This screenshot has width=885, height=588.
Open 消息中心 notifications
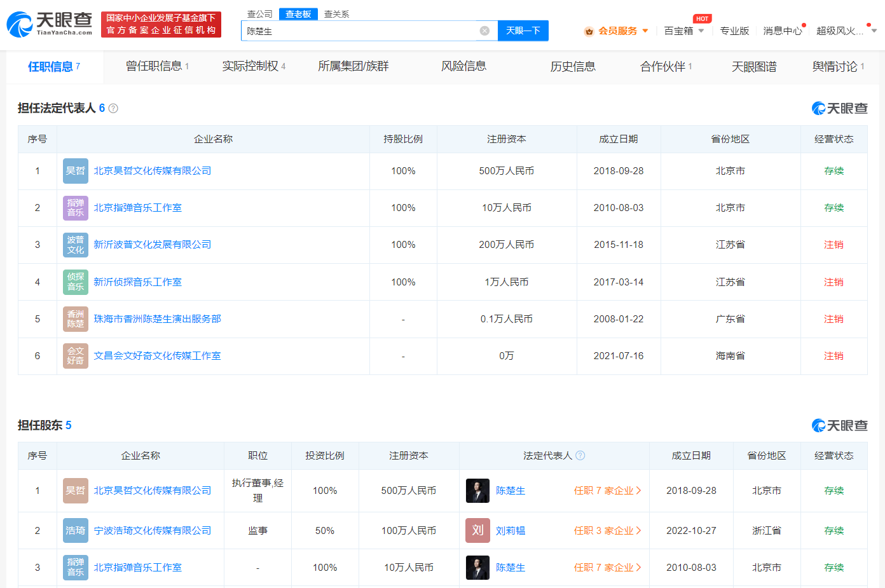click(x=783, y=31)
